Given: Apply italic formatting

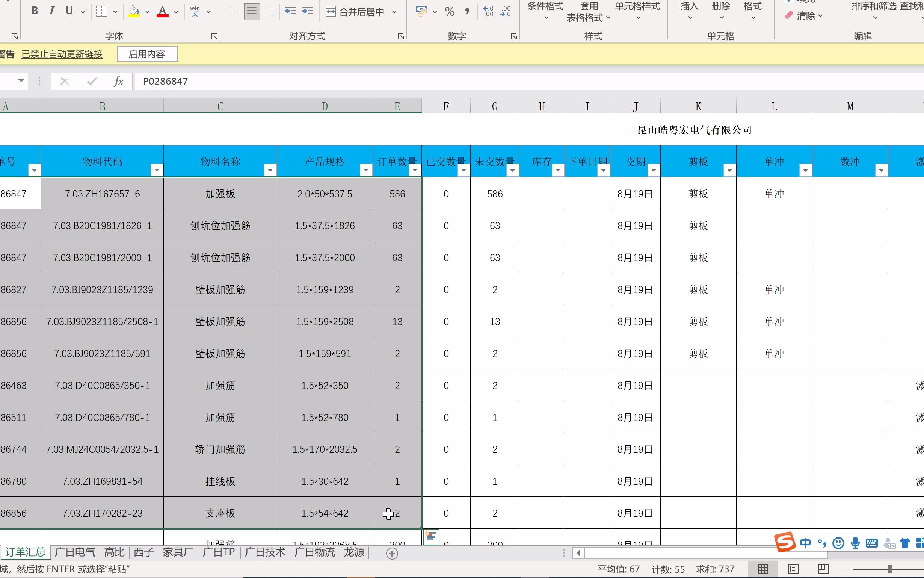Looking at the screenshot, I should click(51, 11).
